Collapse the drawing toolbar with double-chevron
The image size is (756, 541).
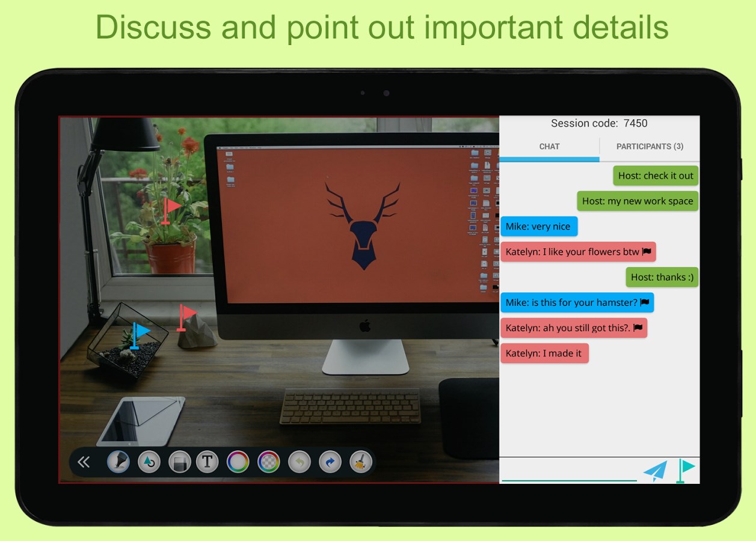coord(84,462)
